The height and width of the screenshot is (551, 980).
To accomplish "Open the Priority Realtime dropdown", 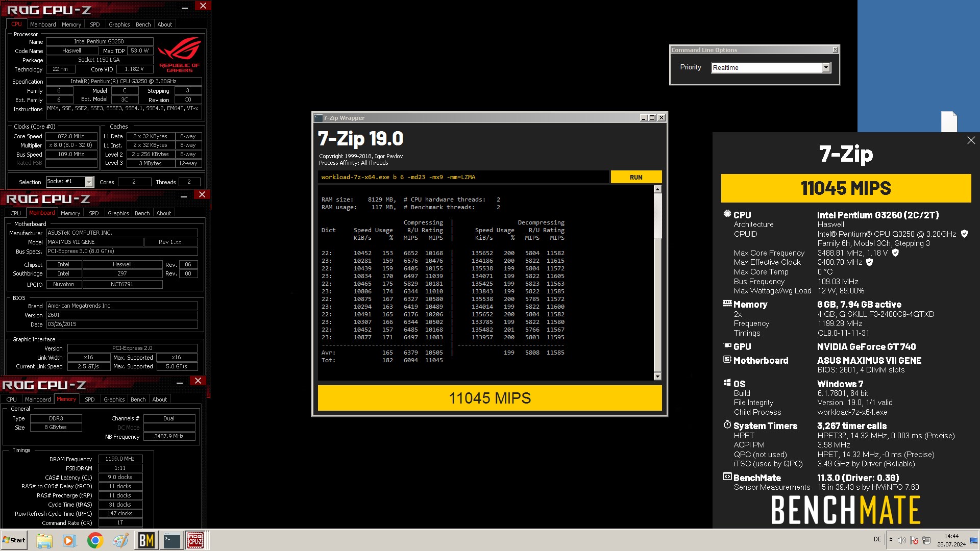I will tap(826, 68).
